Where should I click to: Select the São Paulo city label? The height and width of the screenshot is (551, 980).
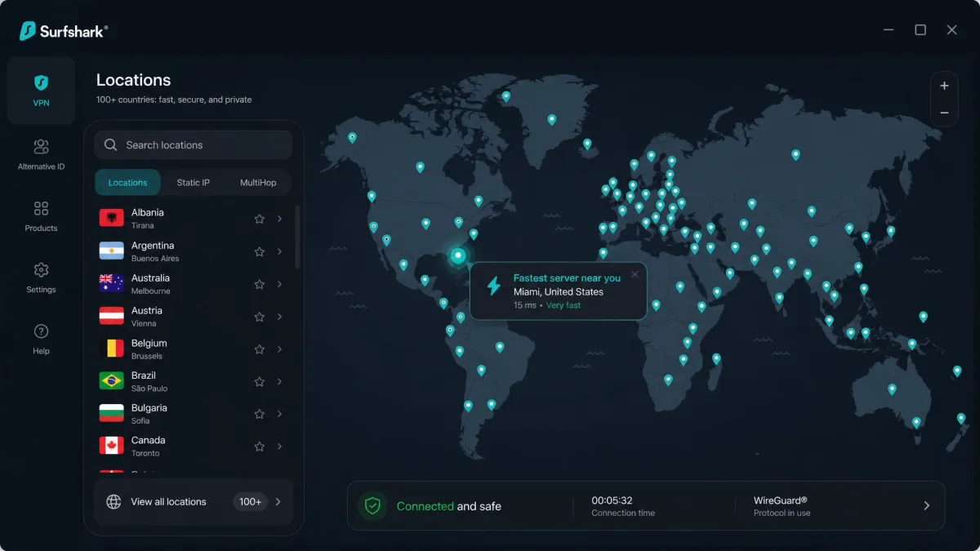(149, 389)
